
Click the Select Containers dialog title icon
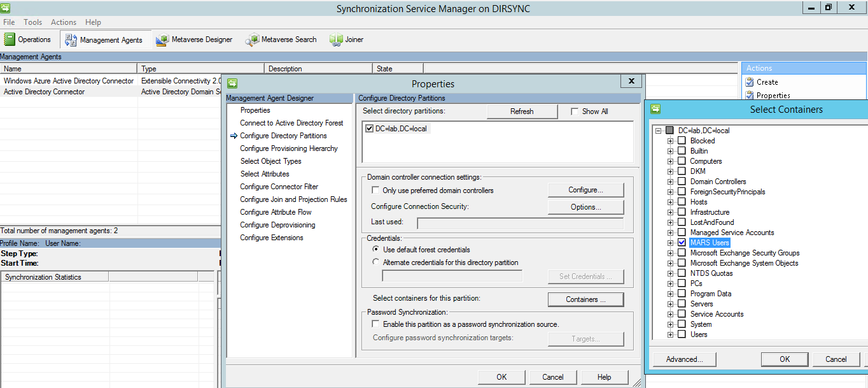pyautogui.click(x=655, y=110)
